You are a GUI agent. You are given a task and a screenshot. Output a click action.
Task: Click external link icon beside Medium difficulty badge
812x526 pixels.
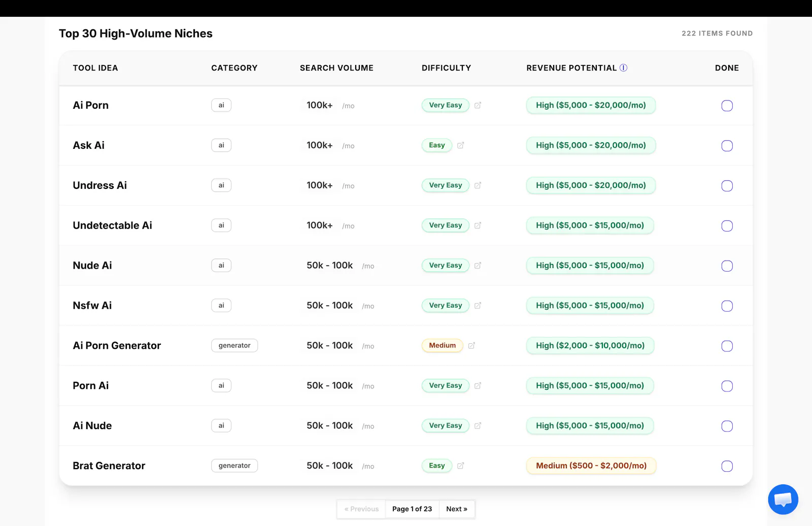[x=471, y=346]
